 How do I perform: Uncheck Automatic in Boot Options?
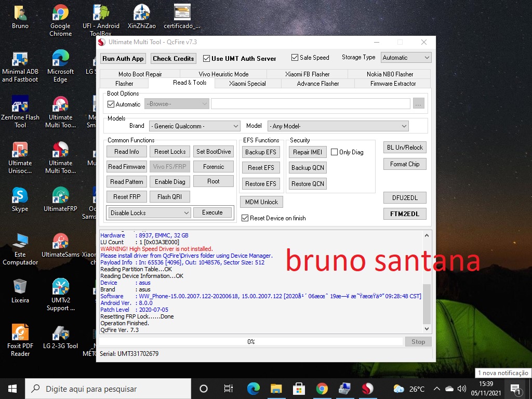[111, 104]
